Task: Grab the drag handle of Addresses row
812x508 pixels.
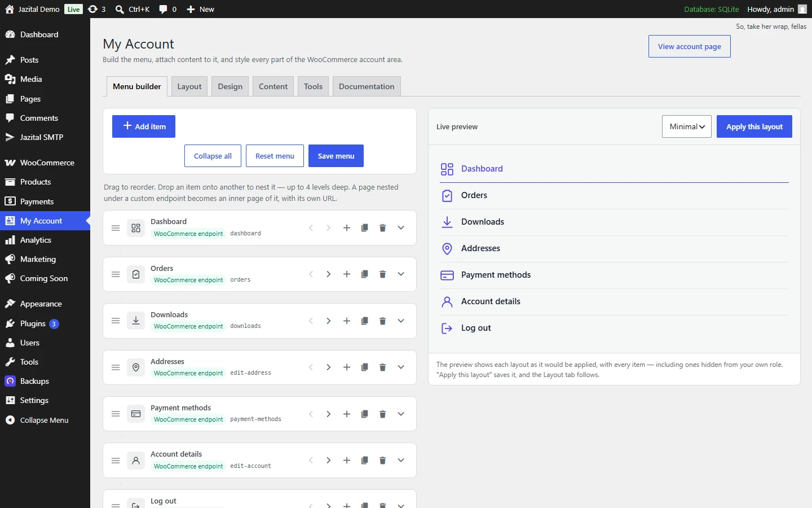Action: pyautogui.click(x=116, y=367)
